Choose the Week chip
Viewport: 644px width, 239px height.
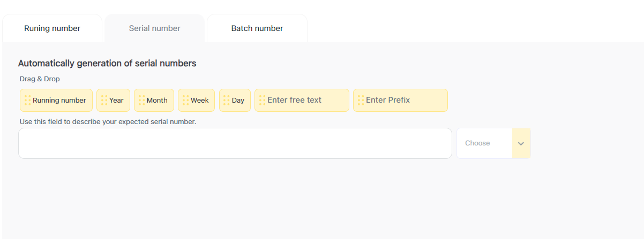[x=200, y=101]
